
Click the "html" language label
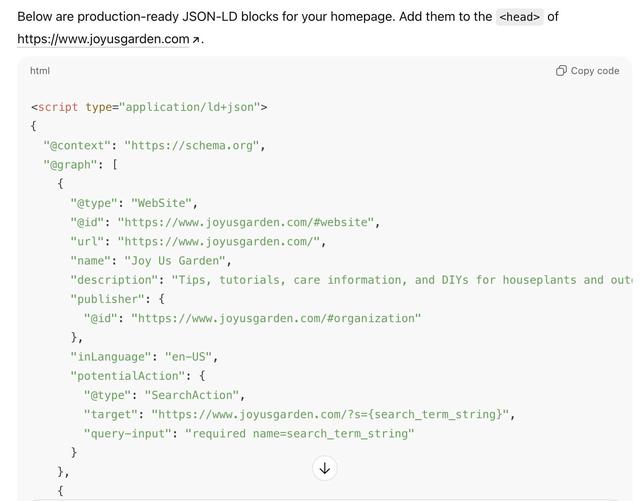pyautogui.click(x=40, y=71)
